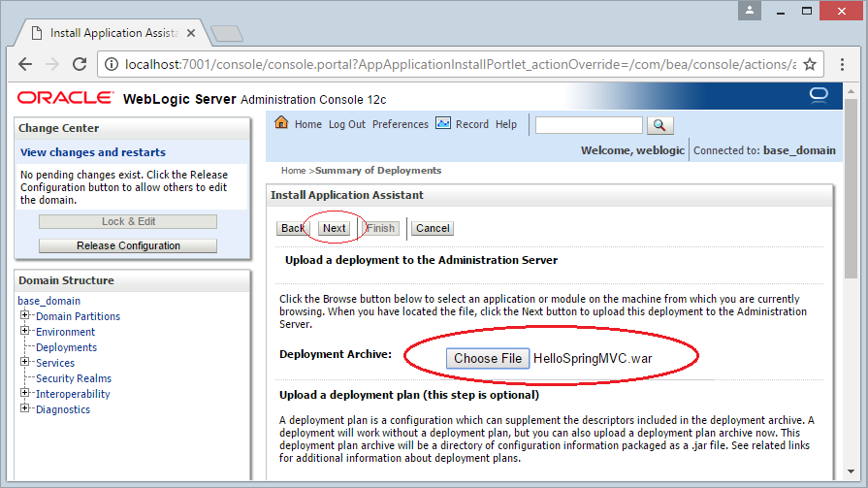Viewport: 868px width, 488px height.
Task: Click the browser forward arrow icon
Action: [x=52, y=64]
